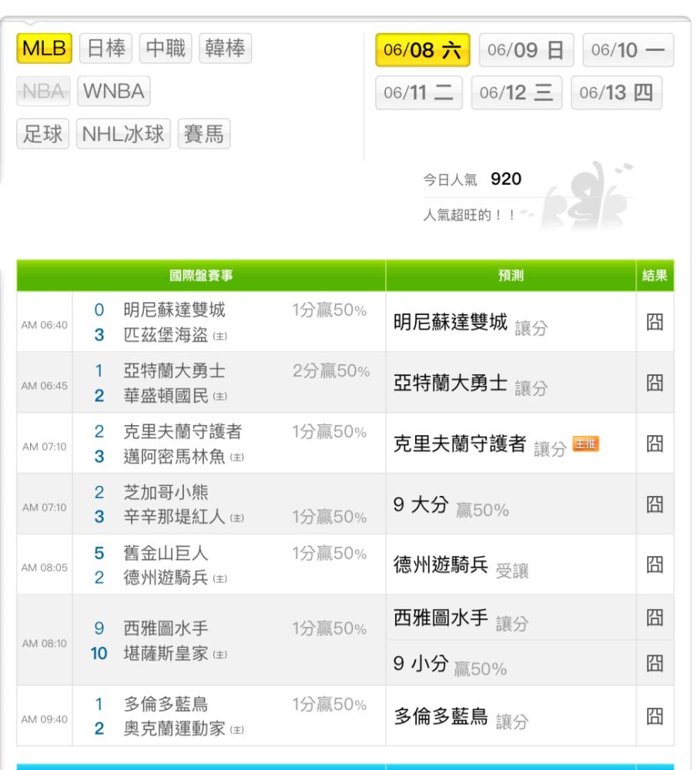Click result icon for 亞特蘭大勇士 prediction
Image resolution: width=700 pixels, height=770 pixels.
[655, 383]
